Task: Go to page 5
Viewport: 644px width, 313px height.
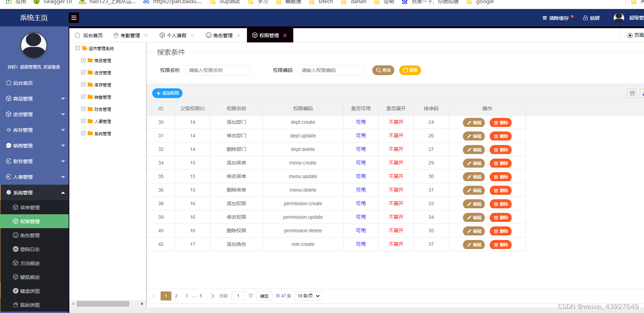Action: [201, 296]
